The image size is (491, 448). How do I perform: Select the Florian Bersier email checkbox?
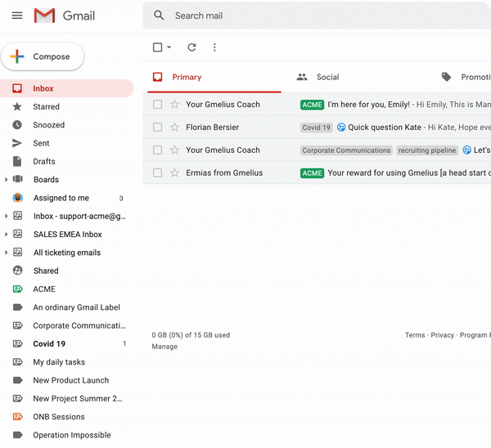point(157,127)
